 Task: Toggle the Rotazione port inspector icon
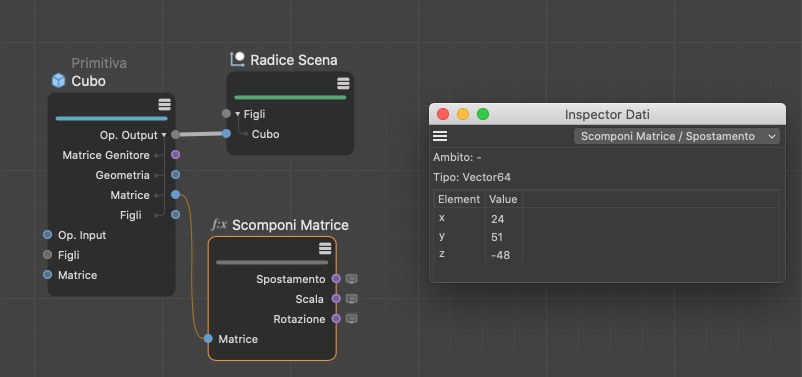[x=351, y=319]
